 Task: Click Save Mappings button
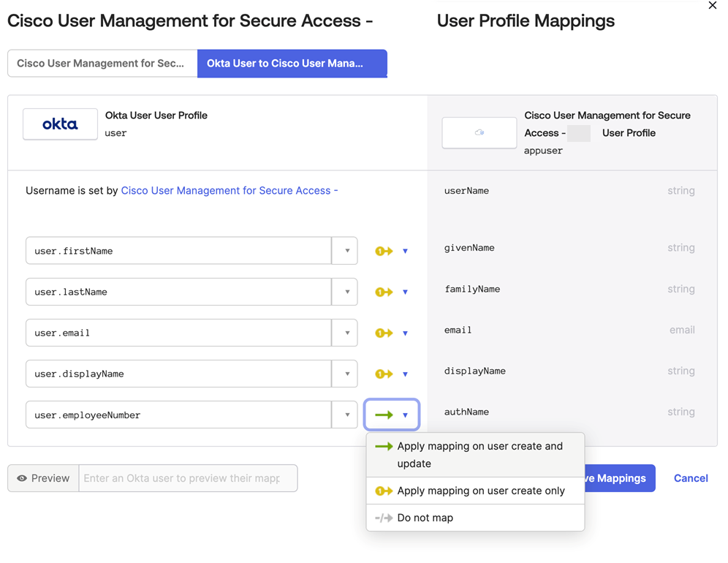point(619,478)
